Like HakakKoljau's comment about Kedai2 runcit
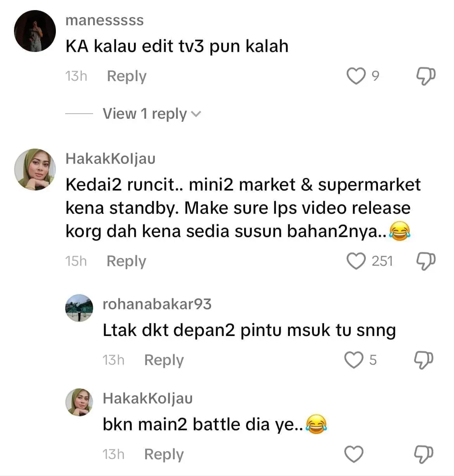 (x=356, y=261)
